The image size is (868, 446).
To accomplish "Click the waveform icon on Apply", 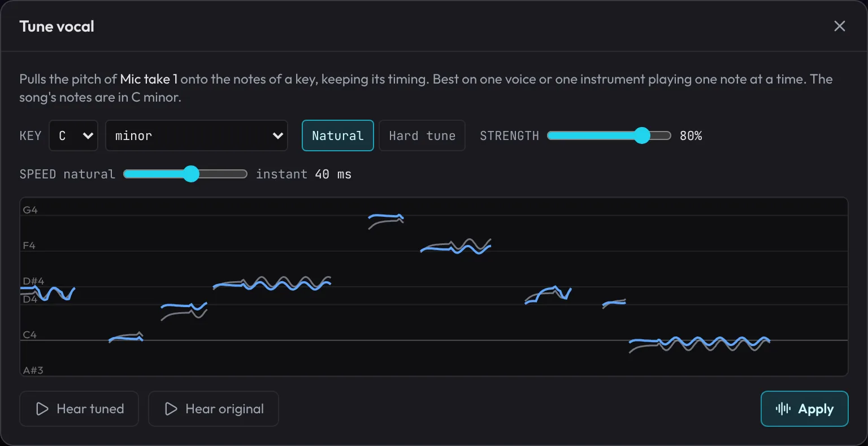I will click(x=783, y=409).
